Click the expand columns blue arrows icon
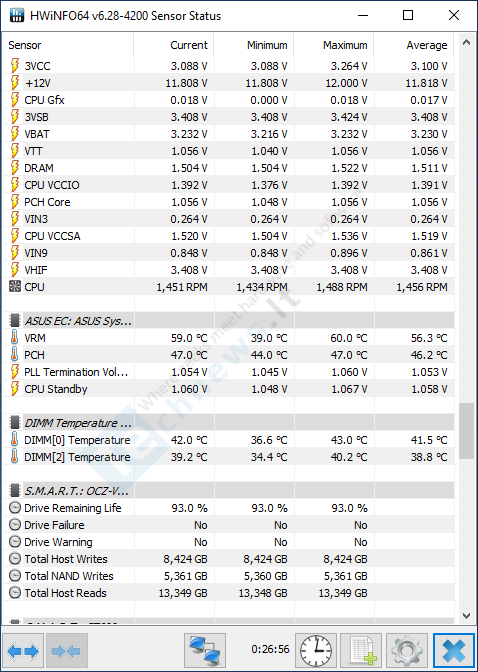The image size is (478, 672). click(x=23, y=651)
